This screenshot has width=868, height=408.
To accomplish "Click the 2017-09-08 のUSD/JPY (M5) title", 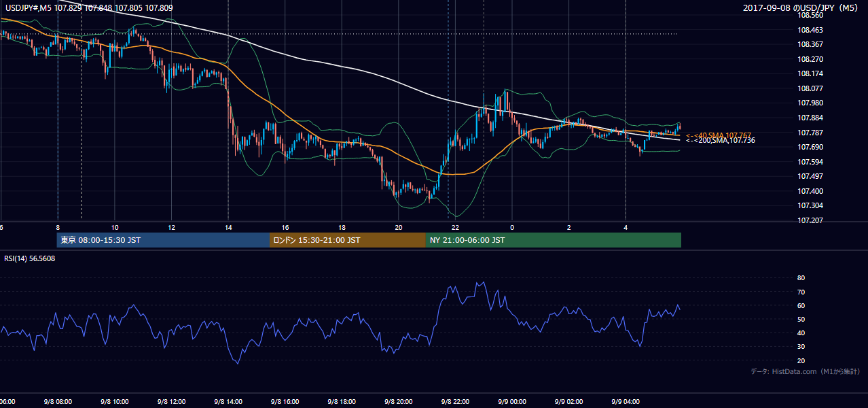I will pos(801,8).
